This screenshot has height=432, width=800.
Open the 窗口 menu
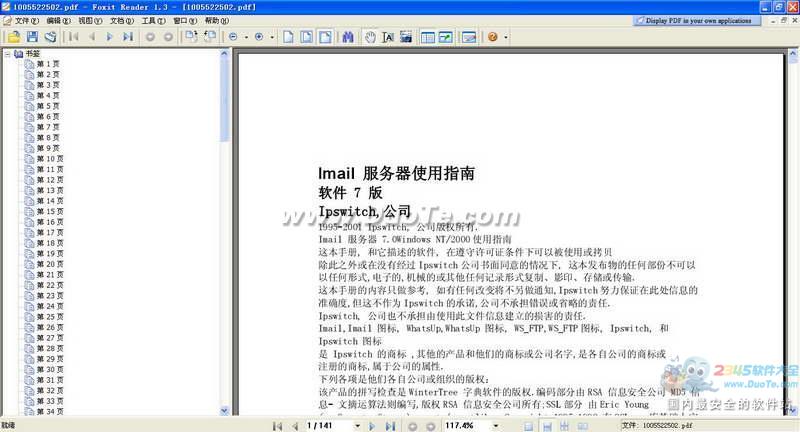coord(185,20)
